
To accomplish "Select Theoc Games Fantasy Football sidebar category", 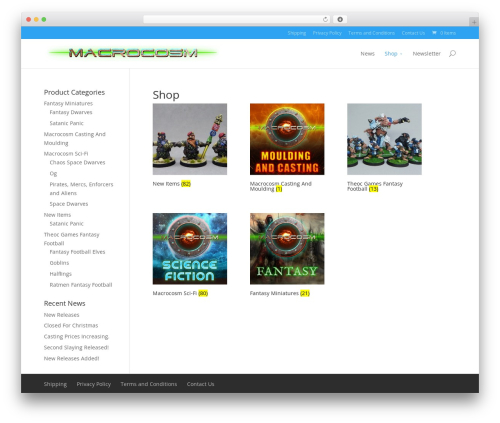I will (x=71, y=239).
